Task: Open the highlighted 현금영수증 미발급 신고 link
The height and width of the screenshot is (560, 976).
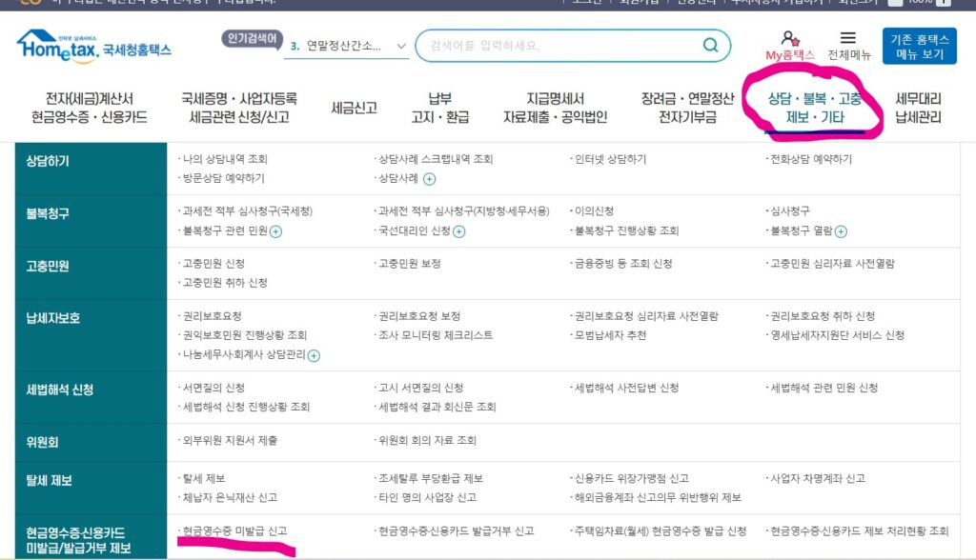Action: (234, 530)
